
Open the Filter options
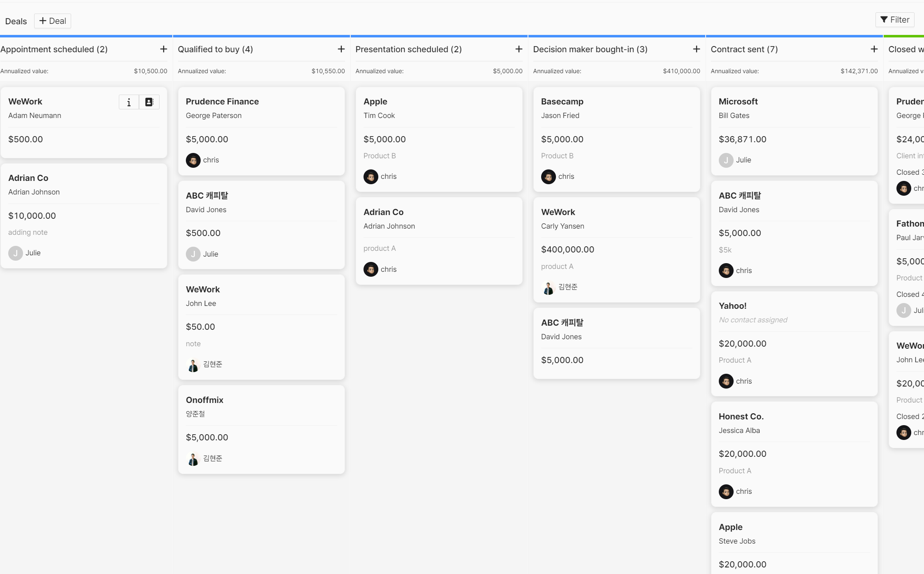[x=895, y=20]
